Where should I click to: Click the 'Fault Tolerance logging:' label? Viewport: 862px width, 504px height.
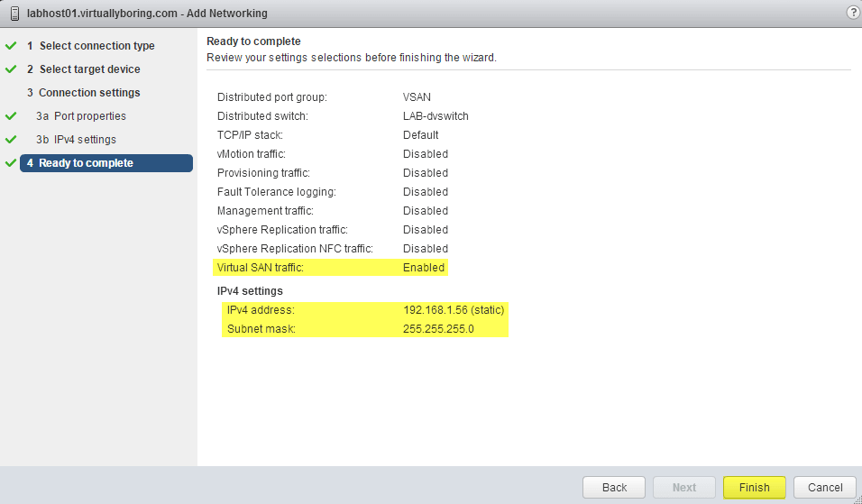point(277,192)
